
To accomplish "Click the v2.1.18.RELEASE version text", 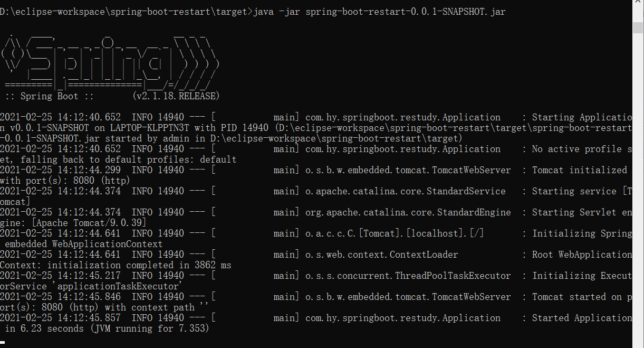I will click(x=176, y=96).
